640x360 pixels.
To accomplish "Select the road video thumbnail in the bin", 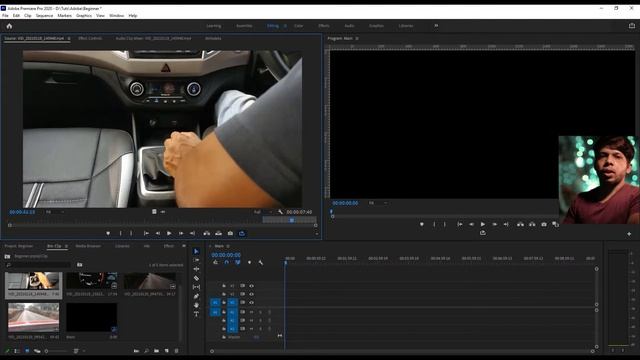I will click(x=33, y=317).
